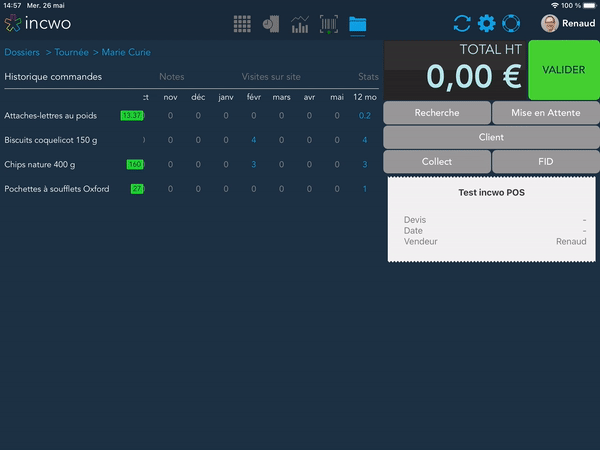
Task: Open the Stats tab
Action: [368, 77]
